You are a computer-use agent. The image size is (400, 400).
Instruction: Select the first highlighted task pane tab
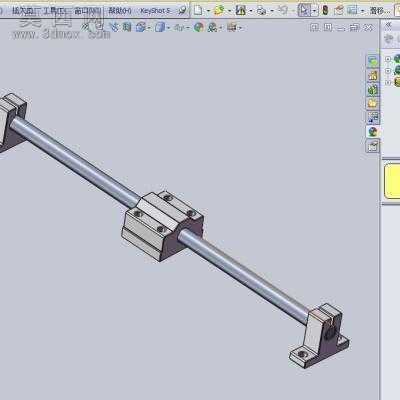click(373, 61)
